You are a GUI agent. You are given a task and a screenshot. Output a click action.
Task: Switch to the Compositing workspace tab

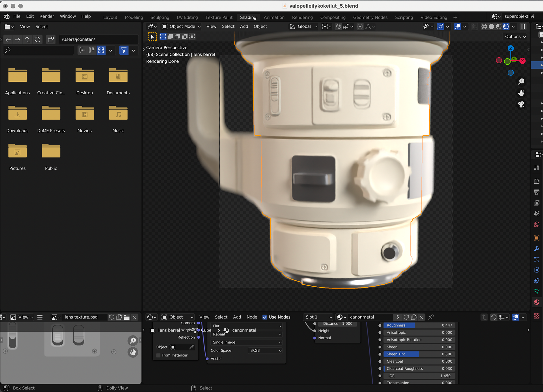click(333, 17)
